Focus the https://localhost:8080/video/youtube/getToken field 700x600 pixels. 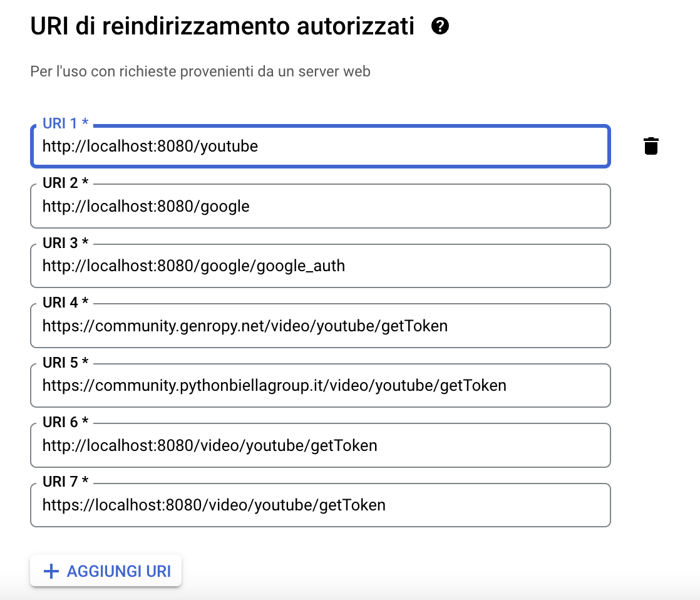pyautogui.click(x=319, y=505)
